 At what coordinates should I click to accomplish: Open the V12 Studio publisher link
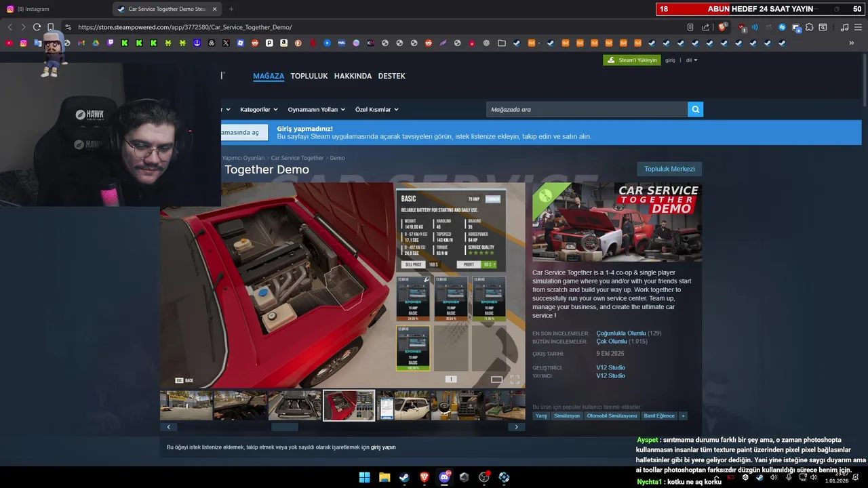610,375
